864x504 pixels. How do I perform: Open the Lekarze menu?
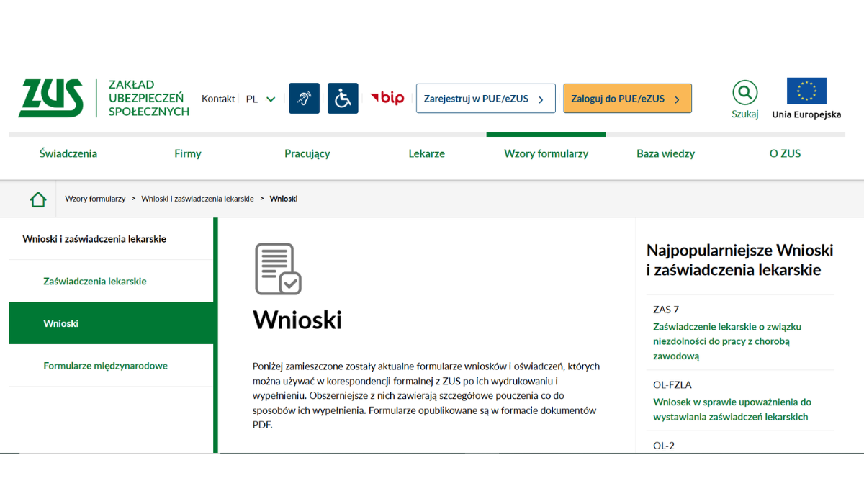[427, 153]
